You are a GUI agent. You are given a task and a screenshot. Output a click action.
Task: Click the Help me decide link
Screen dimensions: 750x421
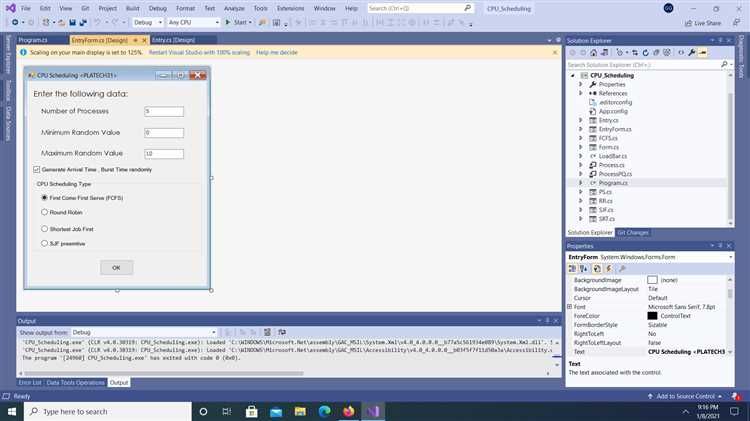coord(276,52)
